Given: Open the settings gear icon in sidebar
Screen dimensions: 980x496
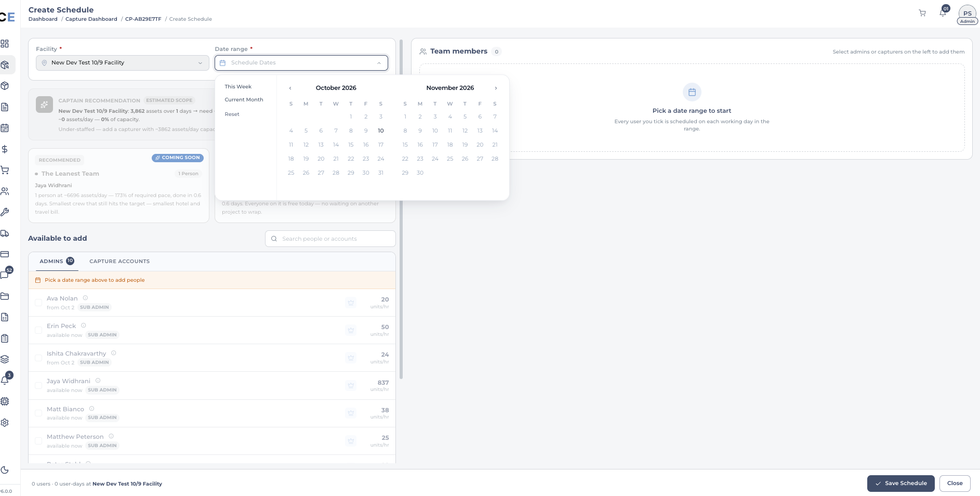Looking at the screenshot, I should click(5, 423).
